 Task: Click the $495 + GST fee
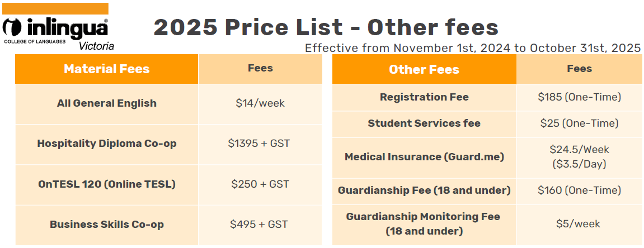pos(259,225)
